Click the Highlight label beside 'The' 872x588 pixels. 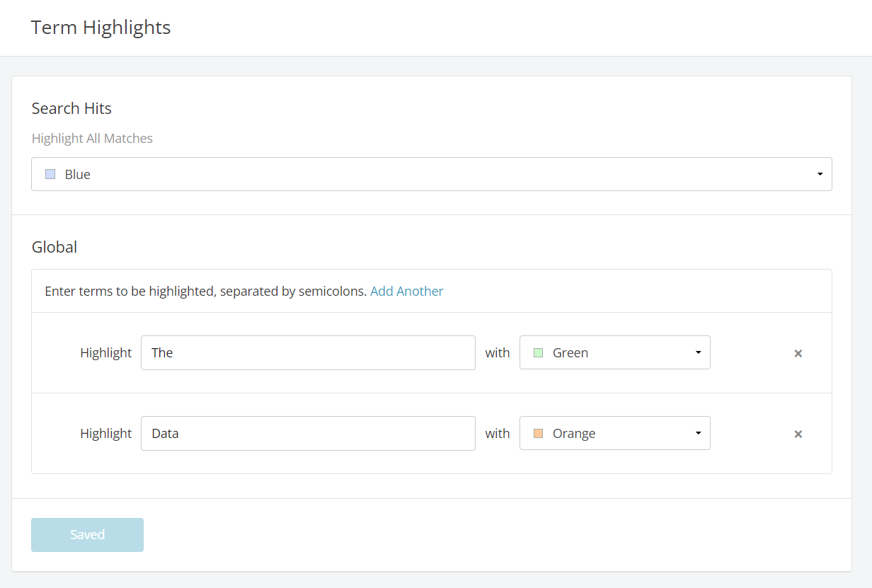tap(106, 352)
